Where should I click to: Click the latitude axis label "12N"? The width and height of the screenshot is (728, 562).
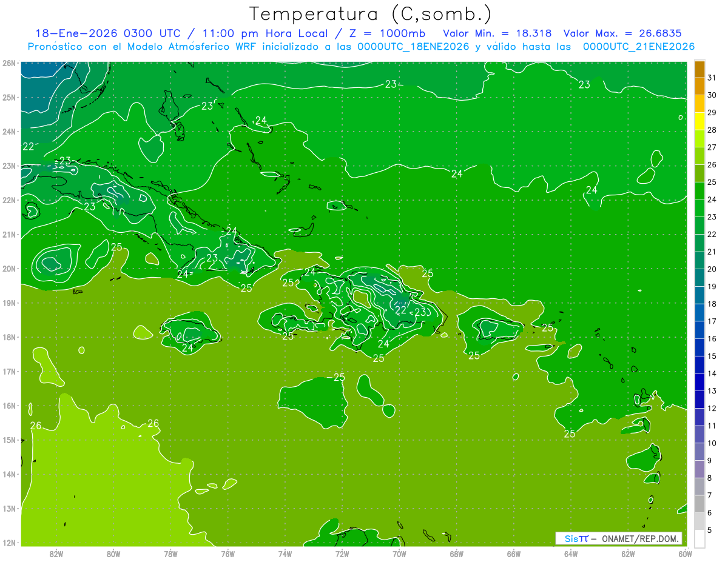click(x=9, y=543)
